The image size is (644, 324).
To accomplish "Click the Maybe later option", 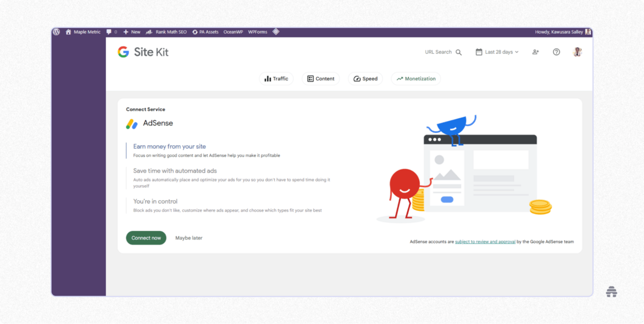I will [189, 238].
